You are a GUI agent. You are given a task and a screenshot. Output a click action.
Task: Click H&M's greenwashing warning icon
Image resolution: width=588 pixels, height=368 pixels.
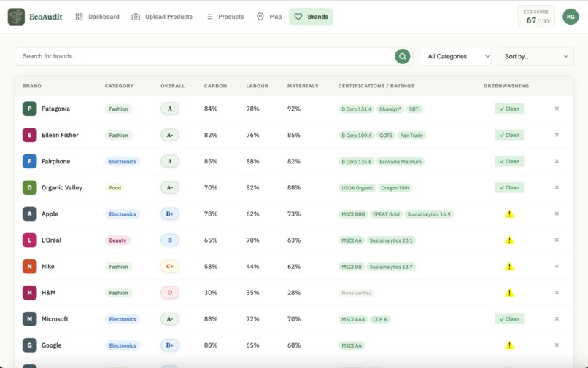pos(509,293)
